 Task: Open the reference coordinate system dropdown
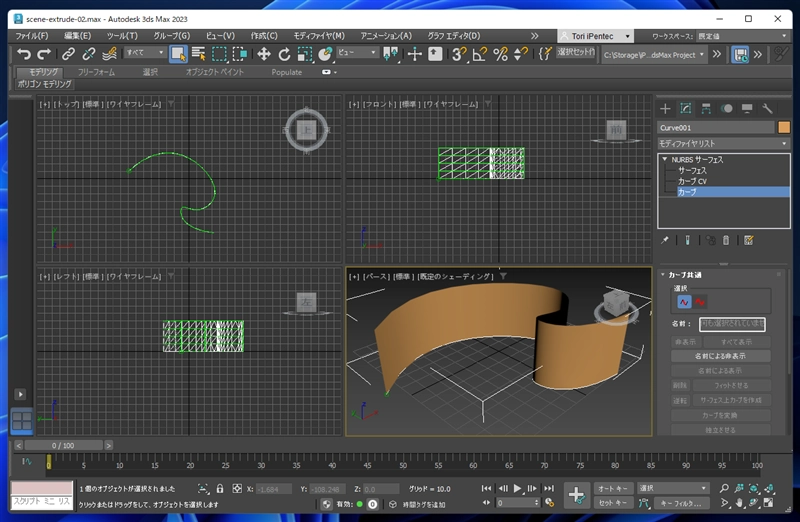[x=357, y=53]
